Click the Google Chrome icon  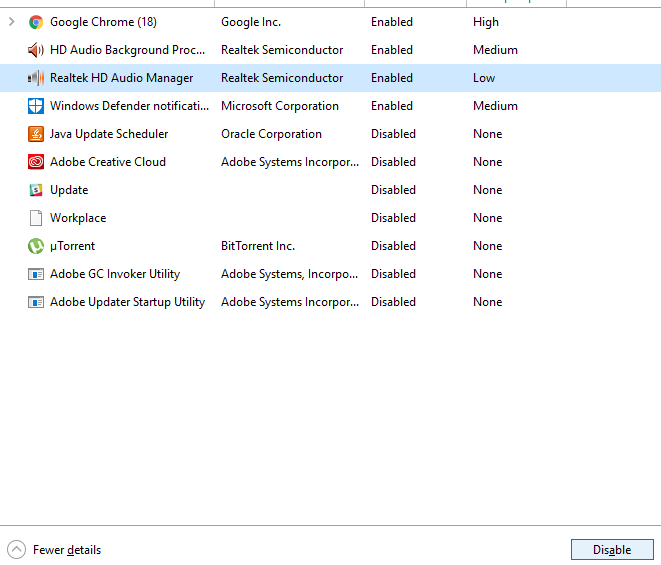click(36, 22)
